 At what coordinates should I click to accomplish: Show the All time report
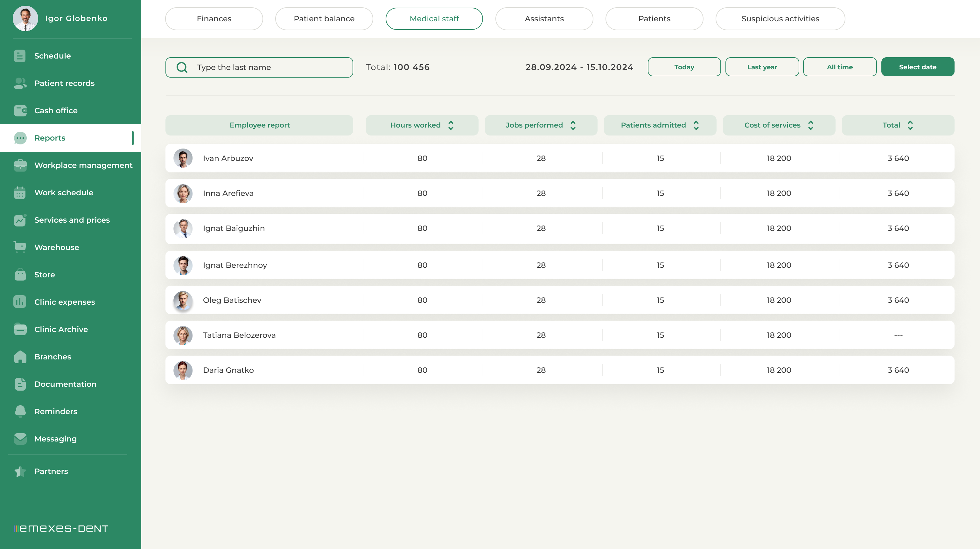pos(840,67)
